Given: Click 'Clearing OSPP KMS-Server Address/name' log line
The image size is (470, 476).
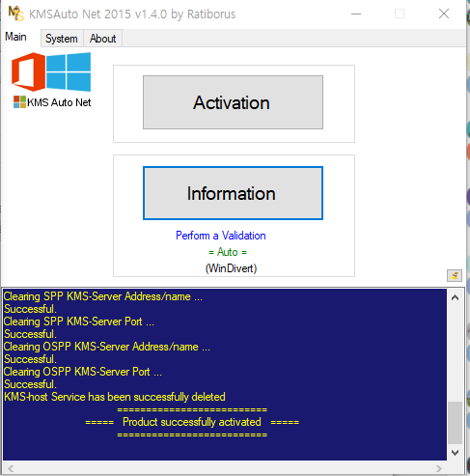Looking at the screenshot, I should coord(107,347).
